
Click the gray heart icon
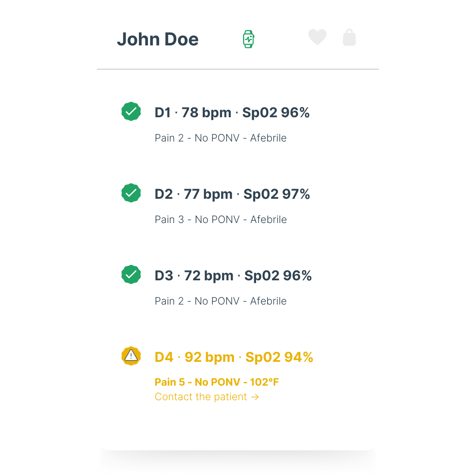(x=317, y=37)
